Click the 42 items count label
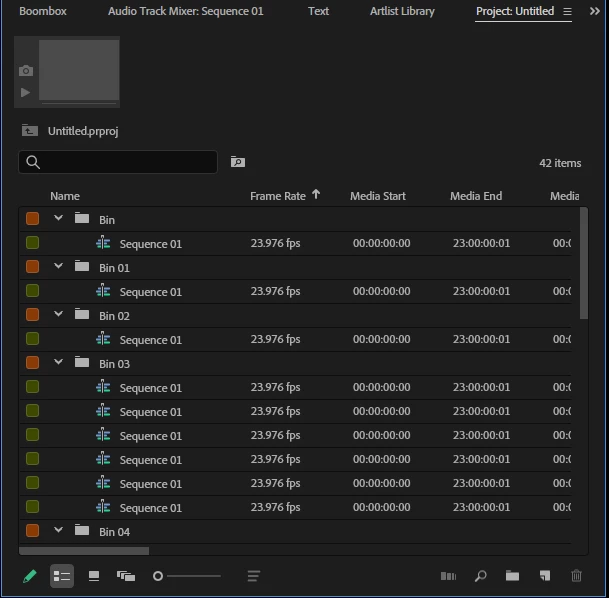Image resolution: width=609 pixels, height=598 pixels. (x=560, y=163)
